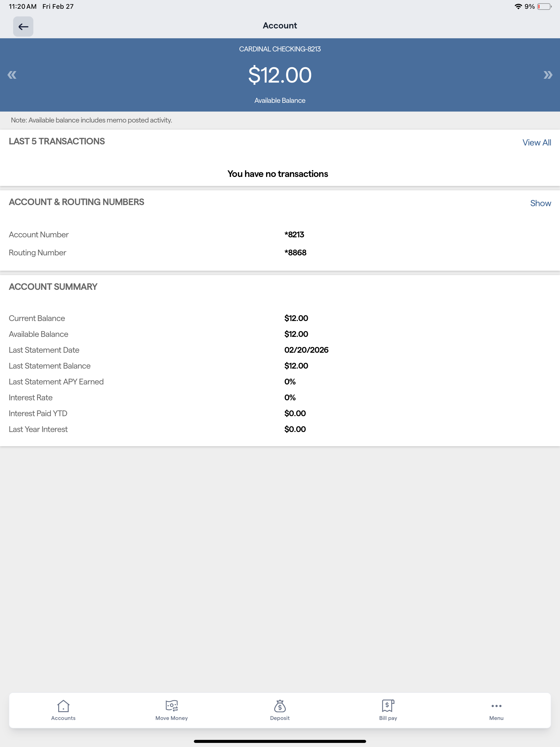The height and width of the screenshot is (747, 560).
Task: Tap the 11:20 AM clock in status bar
Action: tap(23, 6)
